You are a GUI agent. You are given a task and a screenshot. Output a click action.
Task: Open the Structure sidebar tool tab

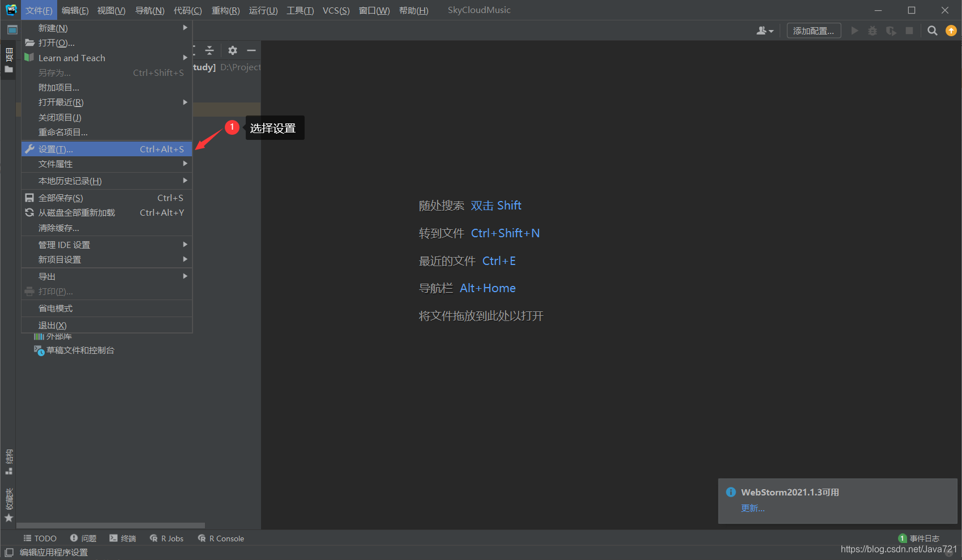click(8, 461)
